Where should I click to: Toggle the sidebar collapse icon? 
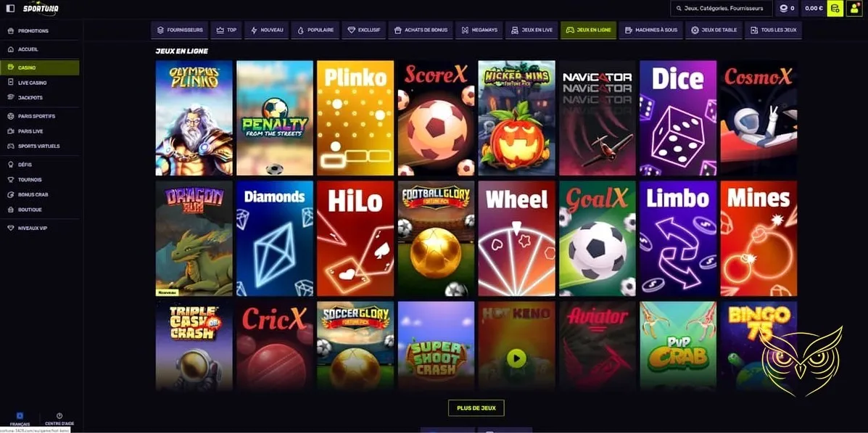point(11,8)
